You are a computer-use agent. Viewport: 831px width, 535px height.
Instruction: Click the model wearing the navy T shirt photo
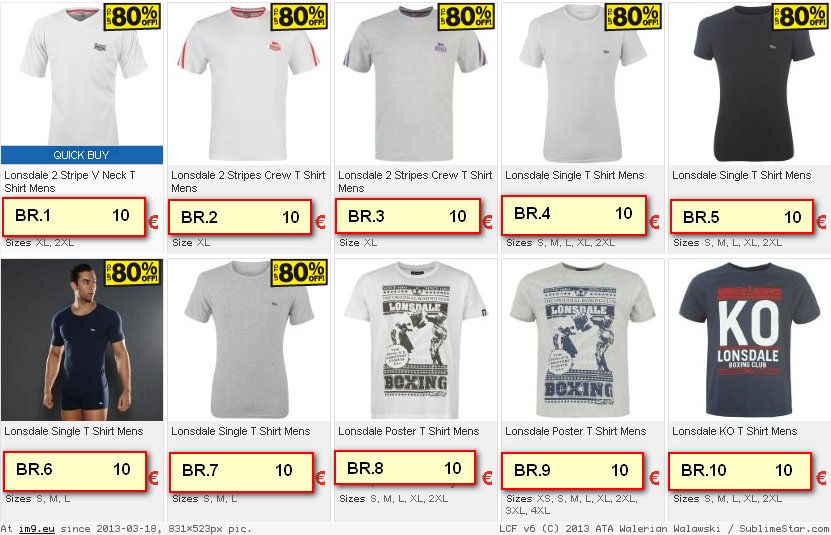click(82, 339)
